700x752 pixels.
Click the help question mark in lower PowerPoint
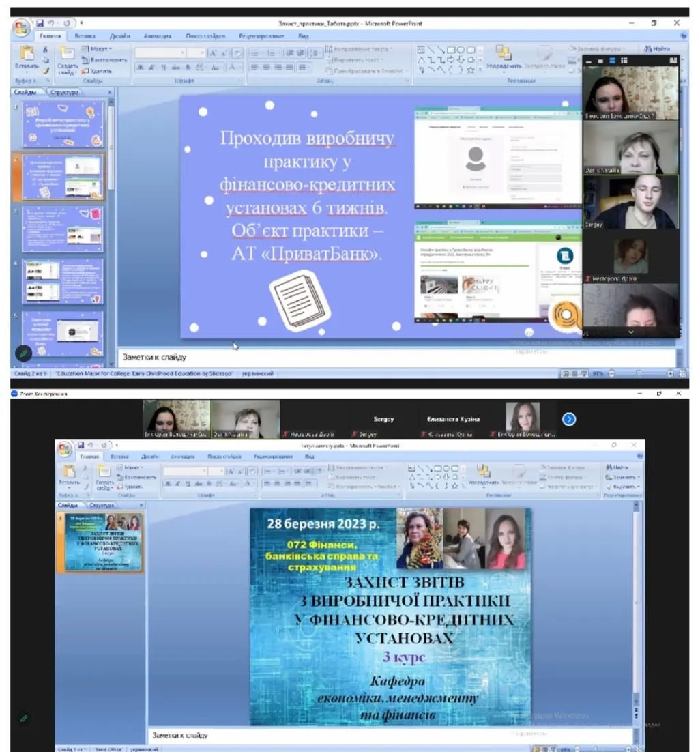[639, 456]
